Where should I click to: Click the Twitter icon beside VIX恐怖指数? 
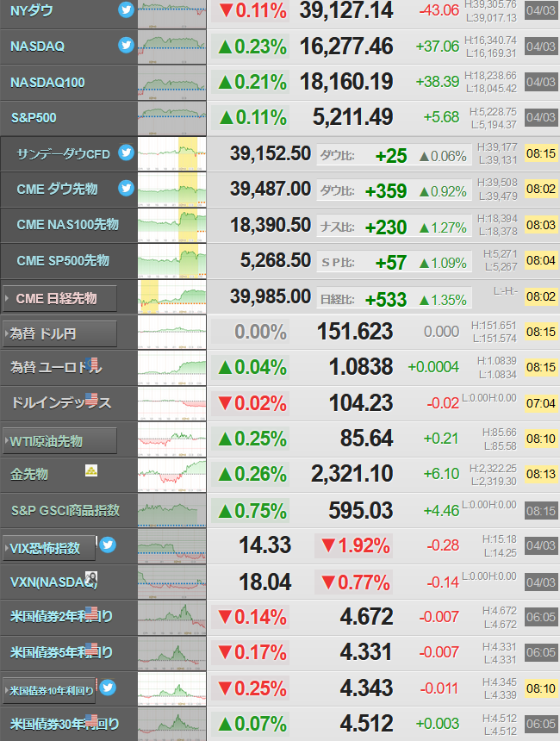[x=108, y=545]
